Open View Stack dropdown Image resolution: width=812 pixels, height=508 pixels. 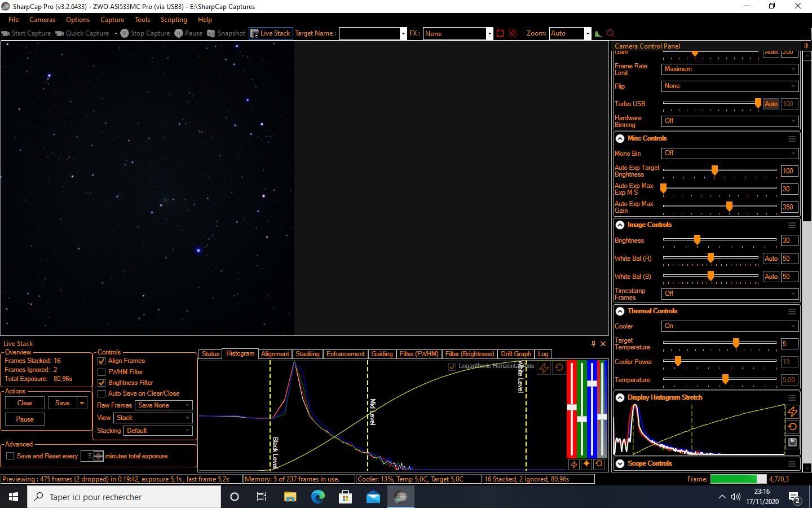153,418
